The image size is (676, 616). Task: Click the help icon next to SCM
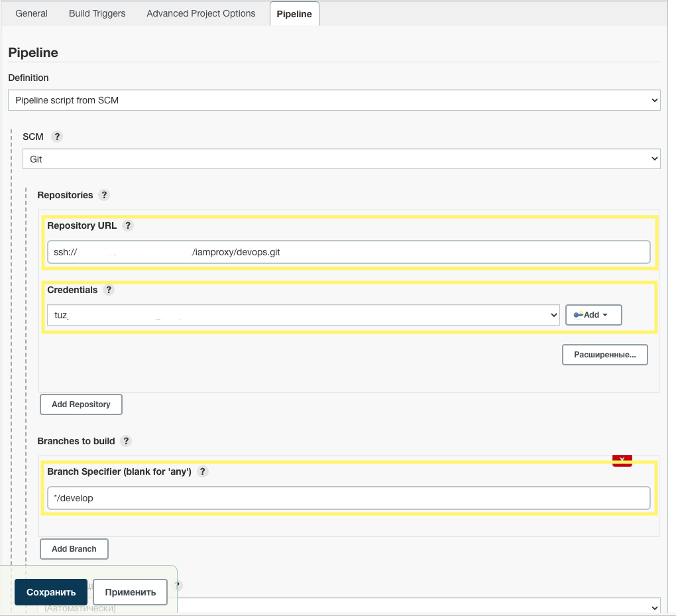57,137
